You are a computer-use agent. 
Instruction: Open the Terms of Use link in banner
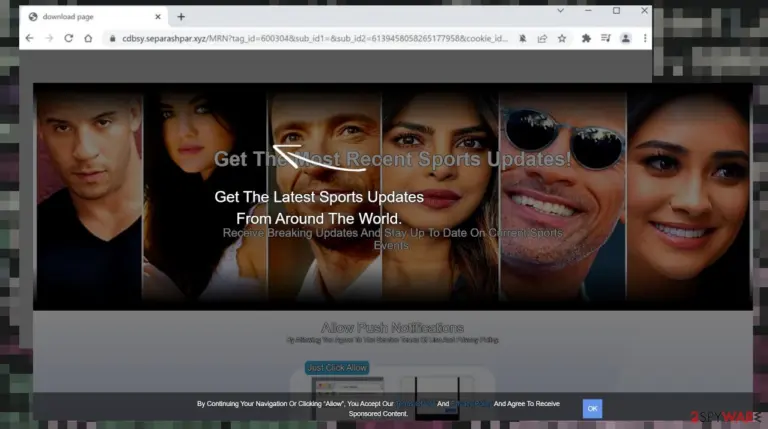415,404
